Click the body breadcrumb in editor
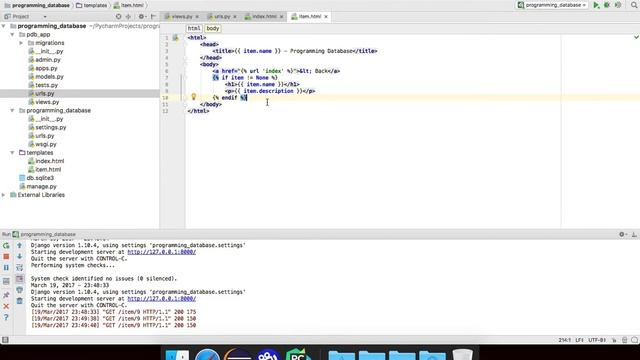Screen dimensions: 640x360 point(213,29)
